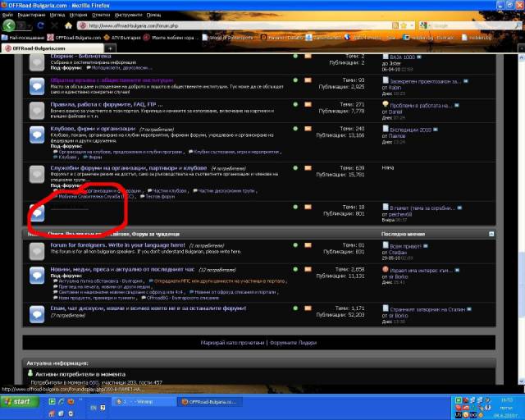
Task: Open the Windows start menu
Action: (x=20, y=401)
